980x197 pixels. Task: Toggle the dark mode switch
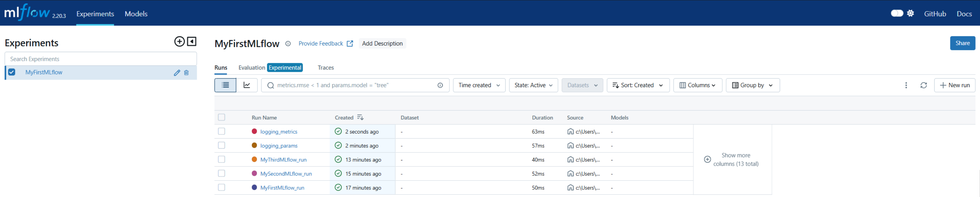click(x=897, y=13)
